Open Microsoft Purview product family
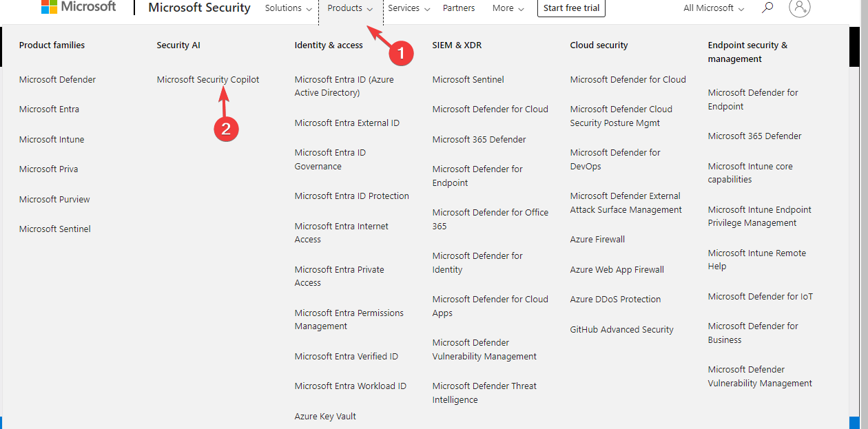The image size is (868, 429). coord(54,200)
